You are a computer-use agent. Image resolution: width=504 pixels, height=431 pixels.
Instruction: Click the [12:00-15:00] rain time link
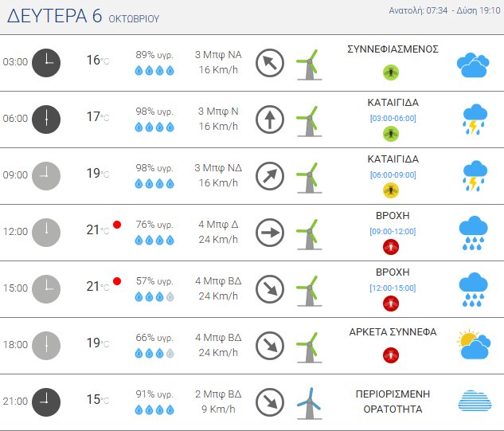coord(393,288)
